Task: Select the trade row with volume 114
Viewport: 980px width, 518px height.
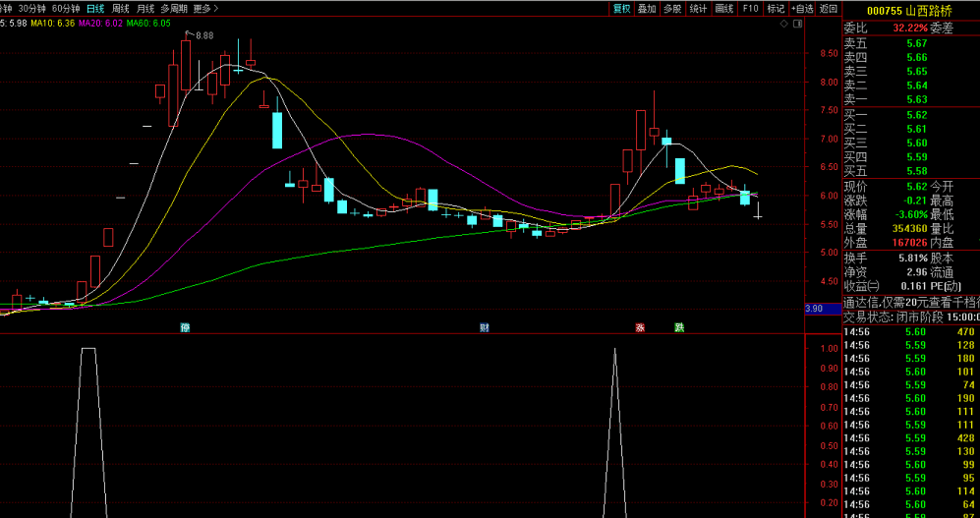Action: click(x=911, y=491)
